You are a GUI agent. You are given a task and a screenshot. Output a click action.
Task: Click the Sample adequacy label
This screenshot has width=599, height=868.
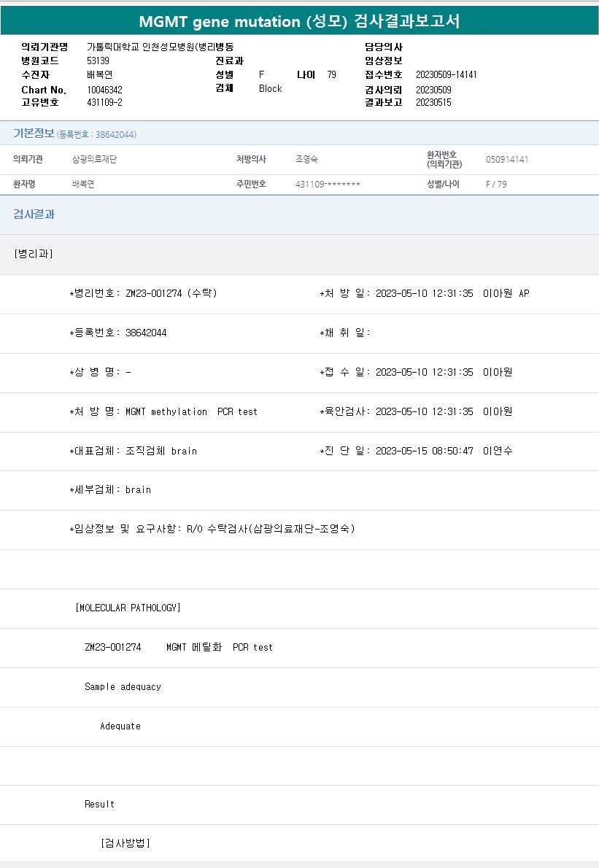pyautogui.click(x=123, y=686)
